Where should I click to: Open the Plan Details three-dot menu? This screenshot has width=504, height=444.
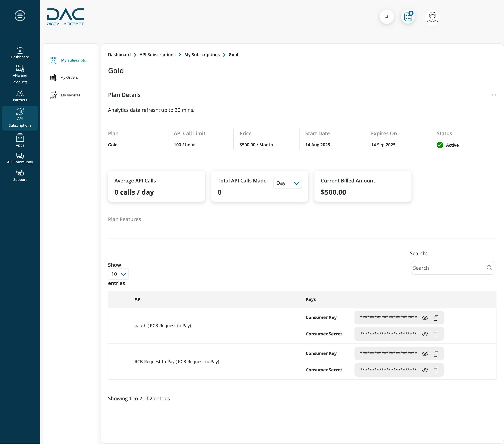coord(494,95)
